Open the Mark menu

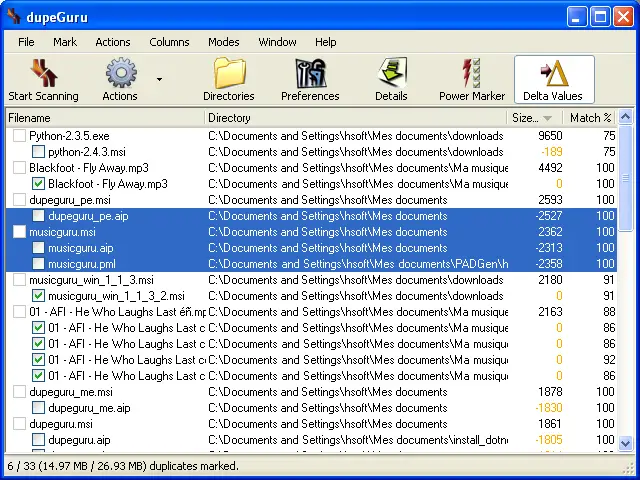click(65, 42)
